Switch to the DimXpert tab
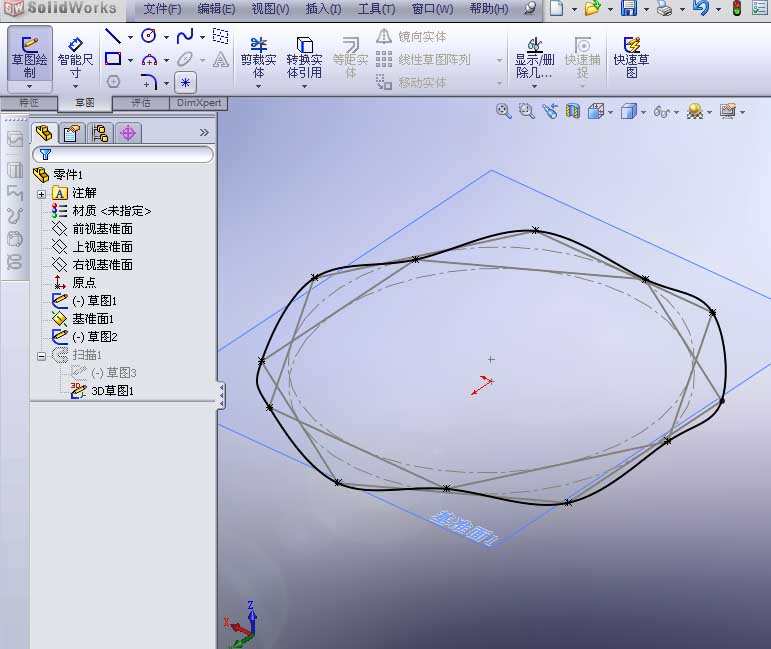 click(199, 103)
